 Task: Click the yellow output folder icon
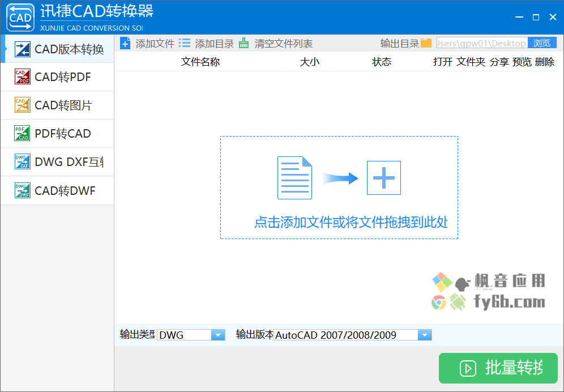click(x=426, y=43)
